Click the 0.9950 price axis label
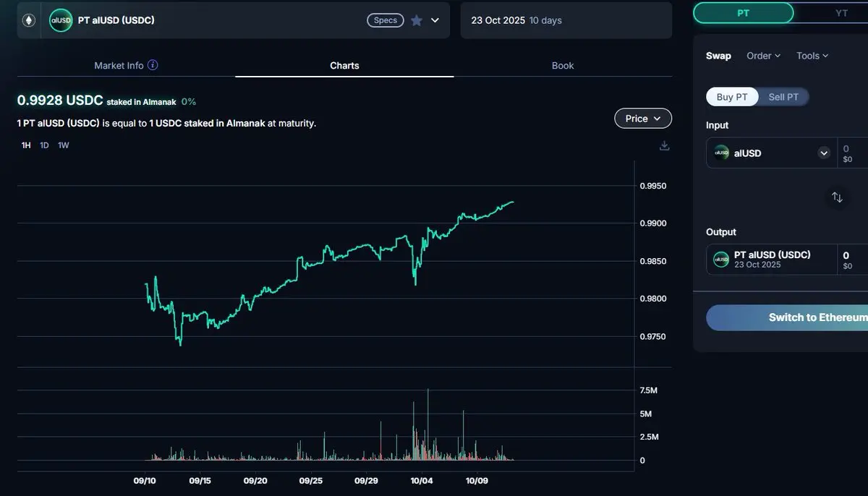 pyautogui.click(x=653, y=186)
